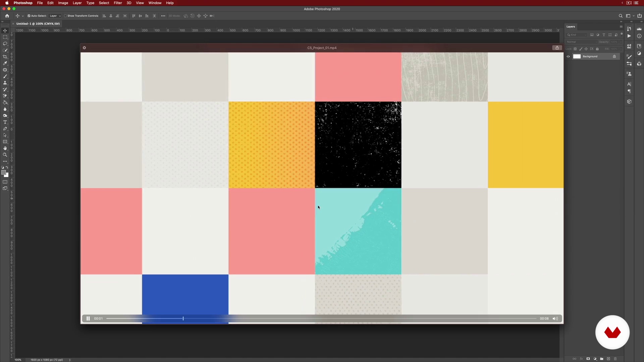The height and width of the screenshot is (362, 644).
Task: Select the Paint Bucket tool
Action: pos(5,103)
